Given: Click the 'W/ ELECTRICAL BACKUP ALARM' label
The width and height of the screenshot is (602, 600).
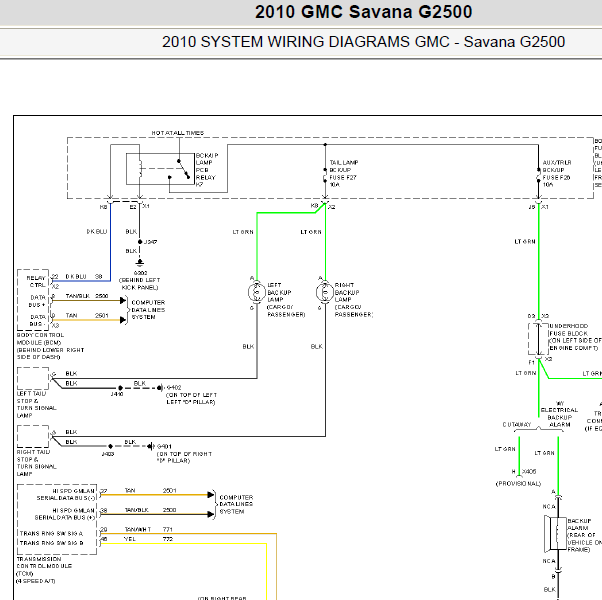Looking at the screenshot, I should 559,414.
